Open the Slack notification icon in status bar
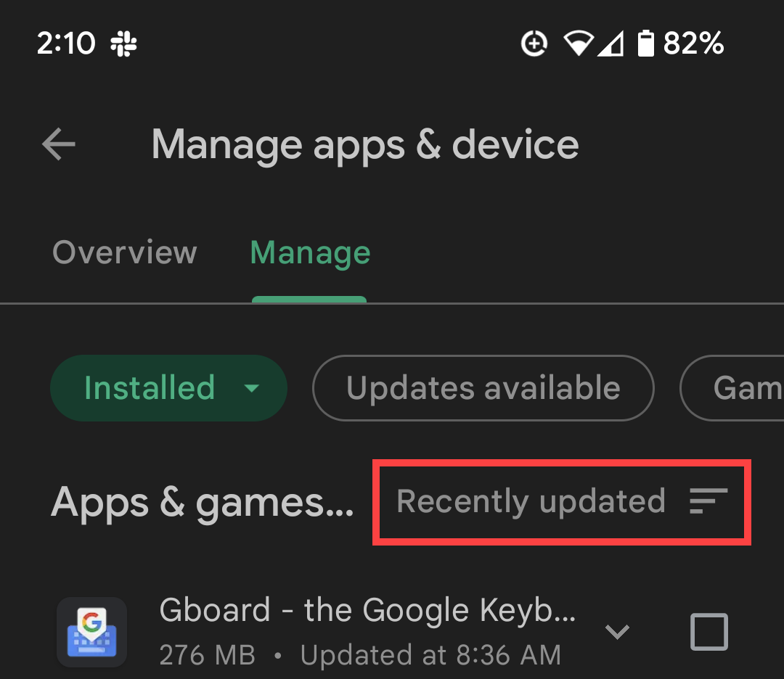This screenshot has width=784, height=679. pyautogui.click(x=123, y=44)
